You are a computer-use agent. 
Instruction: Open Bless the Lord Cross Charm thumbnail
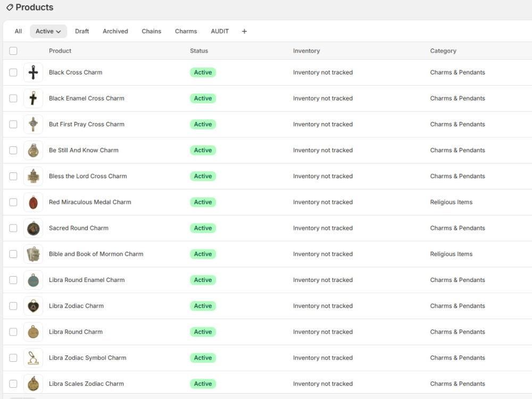(33, 176)
